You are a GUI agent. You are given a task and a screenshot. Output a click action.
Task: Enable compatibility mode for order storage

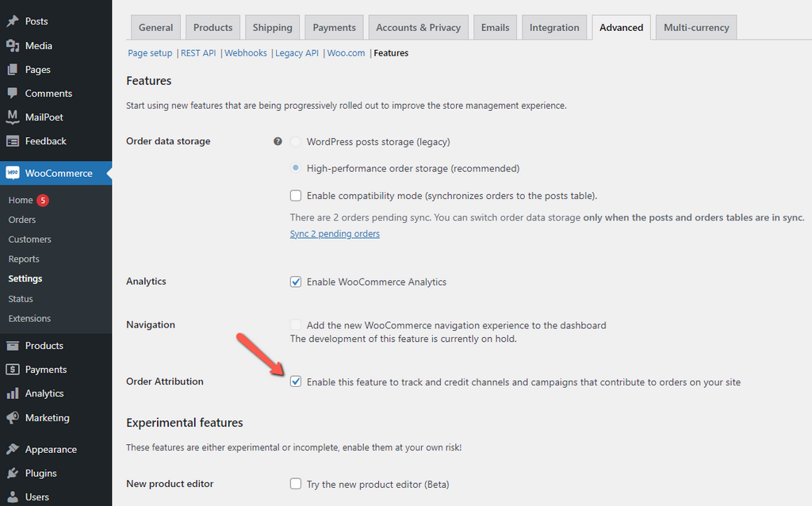tap(296, 195)
